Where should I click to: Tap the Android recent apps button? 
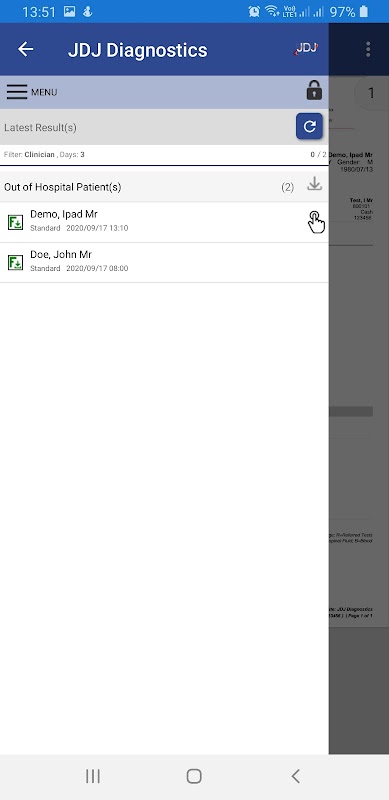tap(93, 776)
